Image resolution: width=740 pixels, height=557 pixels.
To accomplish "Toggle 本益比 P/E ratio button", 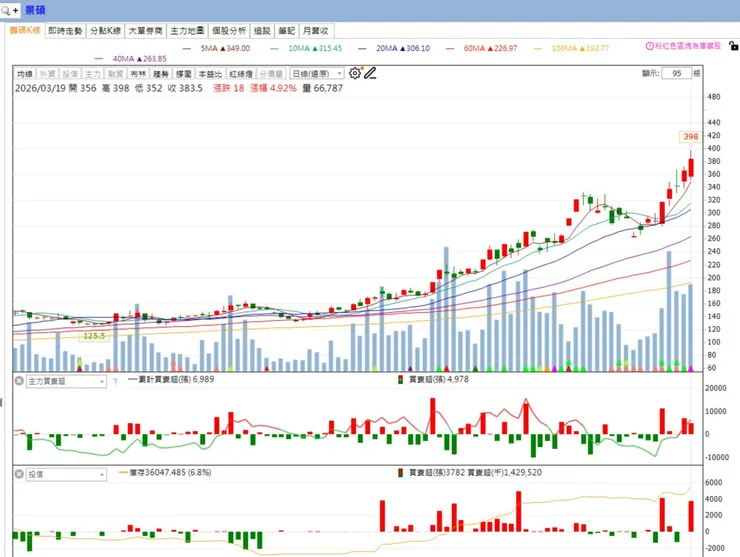I will point(210,74).
